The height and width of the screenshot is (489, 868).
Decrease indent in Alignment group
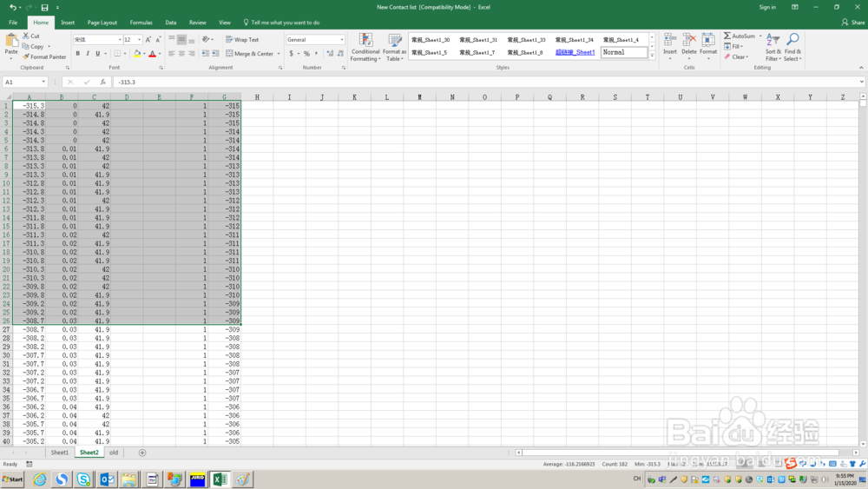coord(206,54)
